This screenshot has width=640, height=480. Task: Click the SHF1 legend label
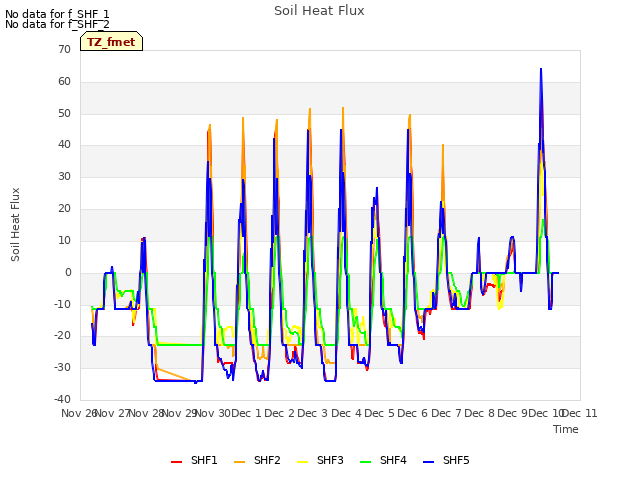click(x=204, y=460)
